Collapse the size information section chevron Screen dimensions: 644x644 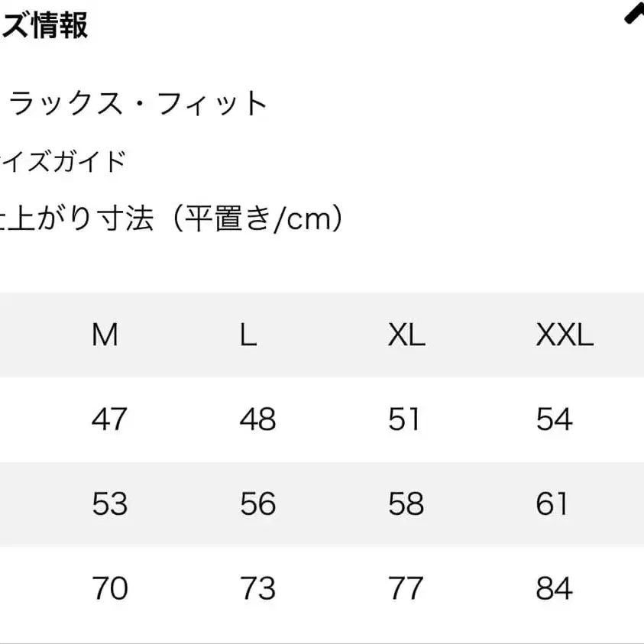[x=634, y=15]
